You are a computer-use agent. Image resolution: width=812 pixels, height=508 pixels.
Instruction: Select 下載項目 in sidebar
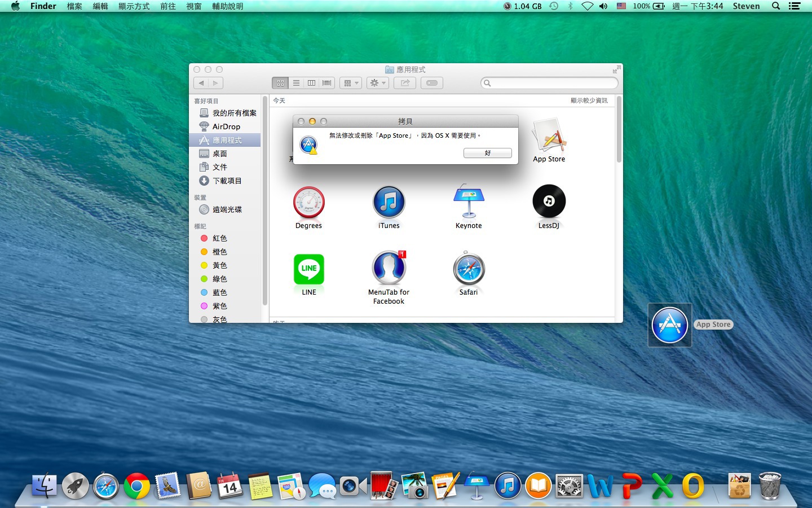tap(225, 181)
